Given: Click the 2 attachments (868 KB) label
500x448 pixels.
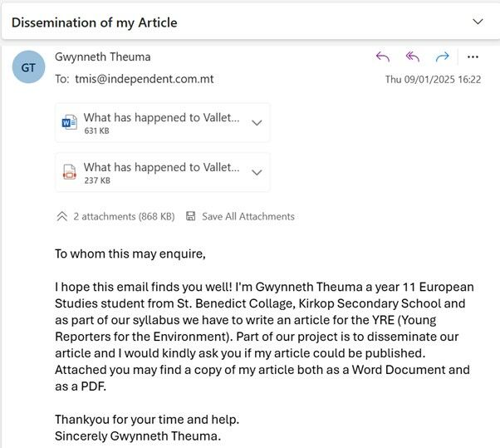Looking at the screenshot, I should pyautogui.click(x=124, y=216).
